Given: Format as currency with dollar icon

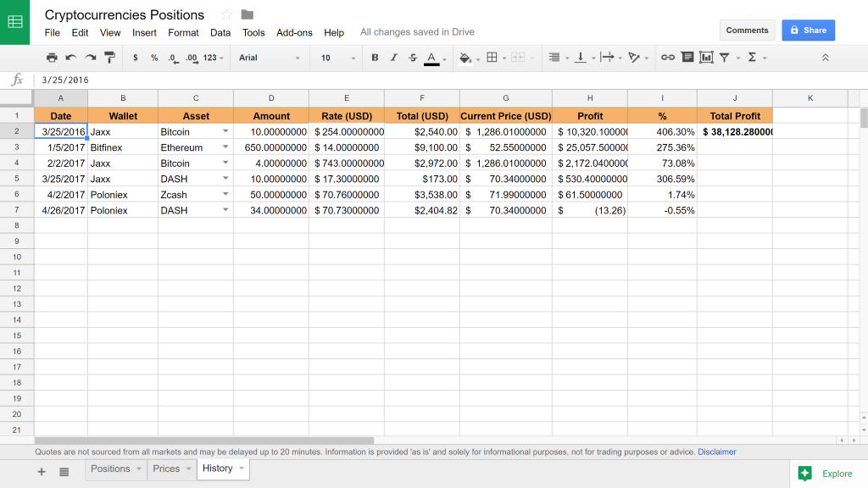Looking at the screenshot, I should pos(135,58).
